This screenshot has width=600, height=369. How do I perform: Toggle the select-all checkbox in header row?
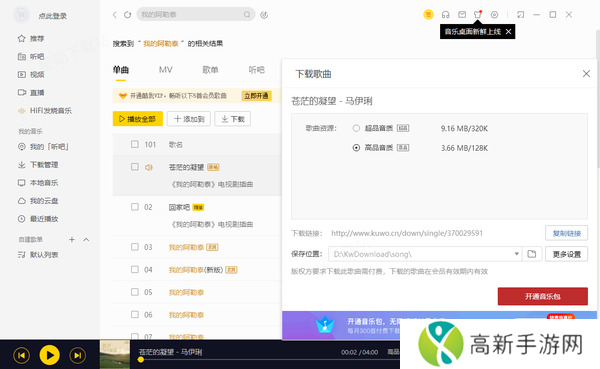coord(135,144)
